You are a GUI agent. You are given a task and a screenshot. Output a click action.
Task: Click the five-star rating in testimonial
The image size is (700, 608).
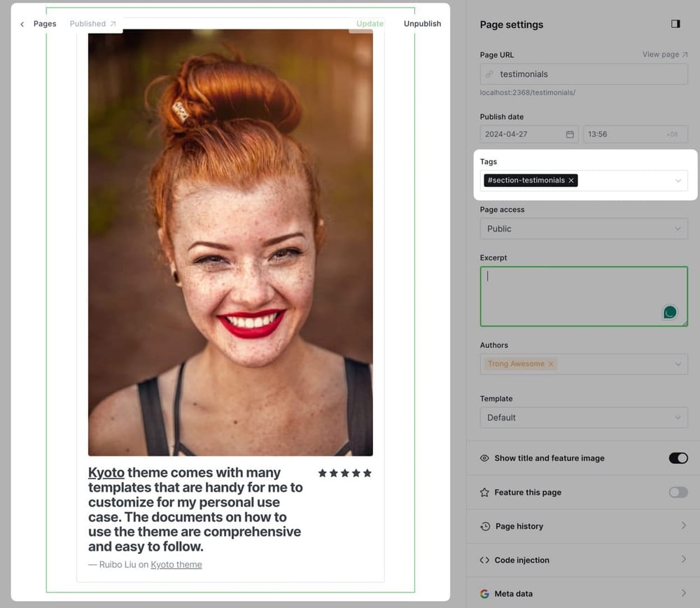click(x=344, y=473)
